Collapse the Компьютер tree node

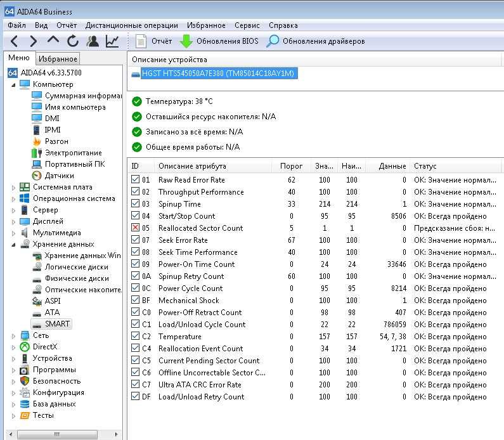pos(13,85)
